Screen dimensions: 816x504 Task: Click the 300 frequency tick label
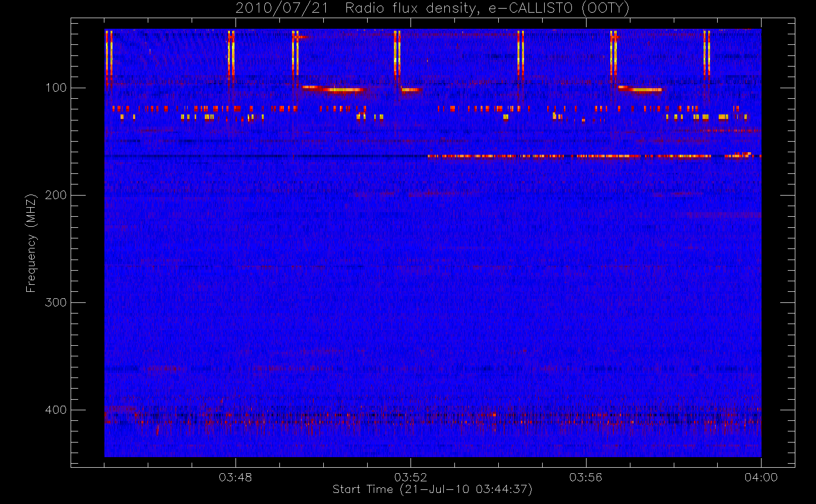click(55, 302)
